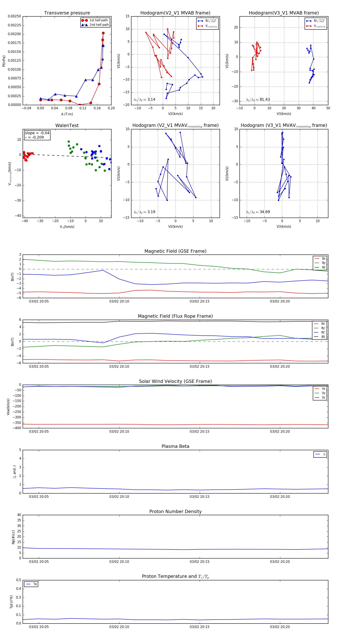Screen dimensions: 351x644
Task: Click the 'WalenTest' plot title
Action: [67, 125]
